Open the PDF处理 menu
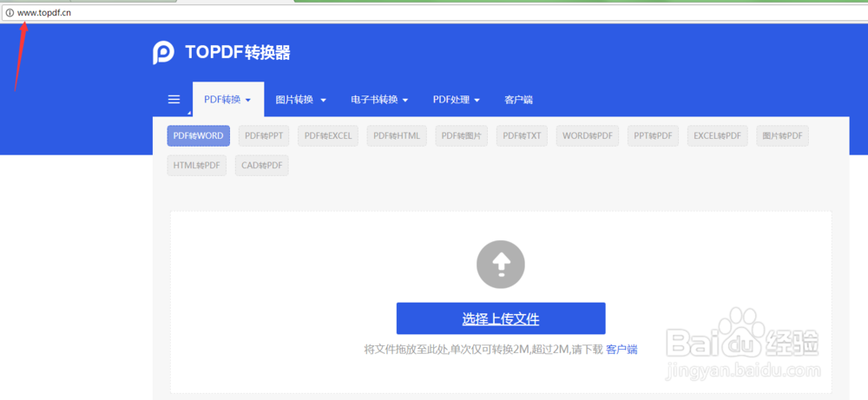 [457, 100]
